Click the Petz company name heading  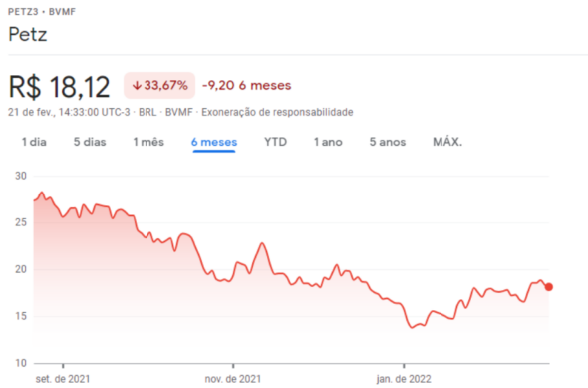point(28,35)
